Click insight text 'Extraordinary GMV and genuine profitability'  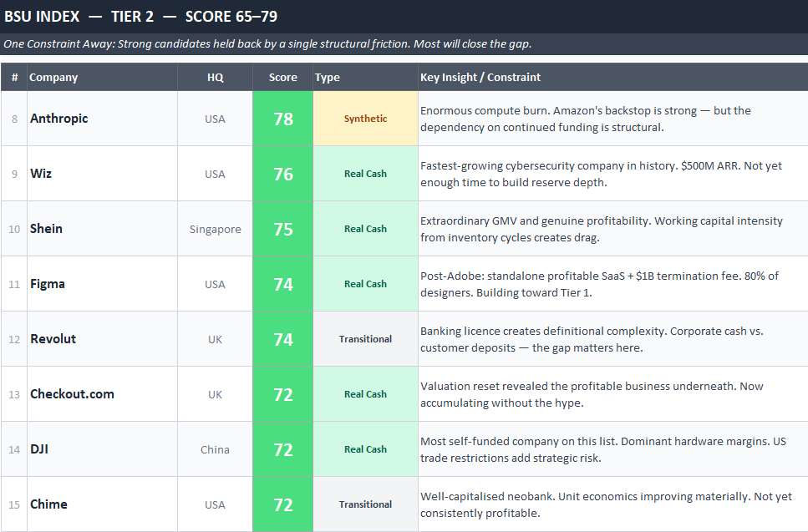pyautogui.click(x=536, y=221)
